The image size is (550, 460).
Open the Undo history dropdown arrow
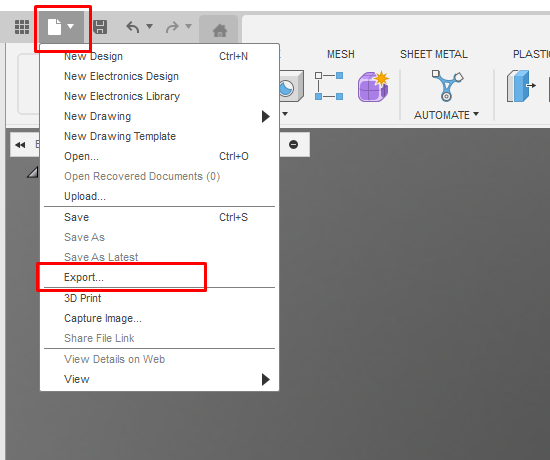point(149,26)
